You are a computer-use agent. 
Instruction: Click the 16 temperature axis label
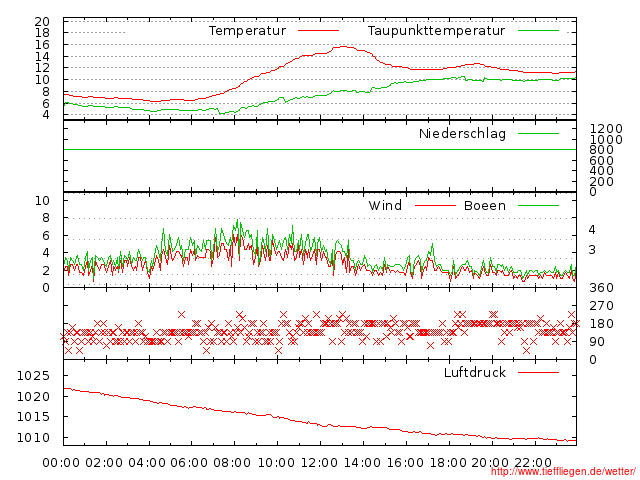[42, 44]
